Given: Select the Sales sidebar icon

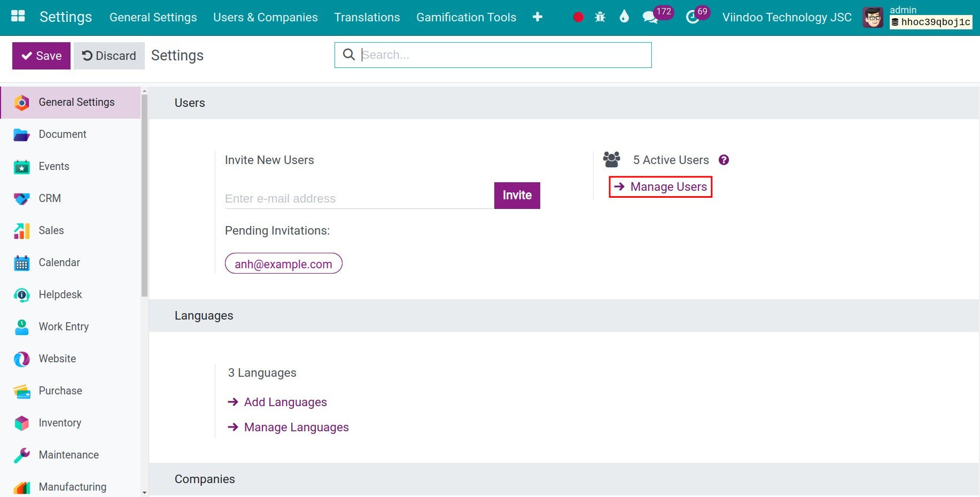Looking at the screenshot, I should coord(21,230).
